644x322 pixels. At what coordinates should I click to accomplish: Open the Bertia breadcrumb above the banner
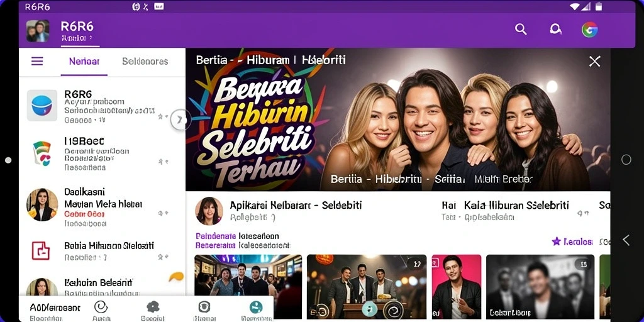pyautogui.click(x=212, y=60)
